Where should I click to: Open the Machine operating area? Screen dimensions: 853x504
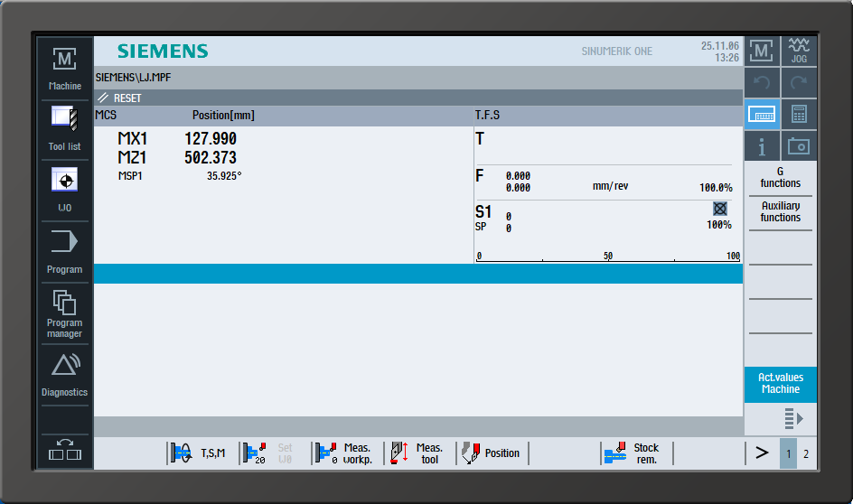tap(65, 67)
